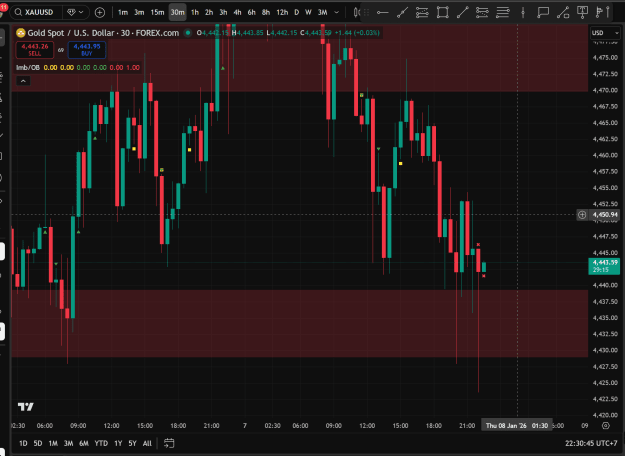The image size is (625, 456).
Task: Set date range to YTD
Action: pos(101,443)
